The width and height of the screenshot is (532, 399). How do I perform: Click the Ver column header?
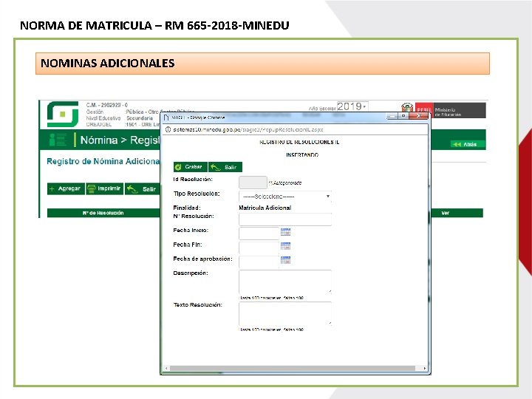(x=445, y=213)
